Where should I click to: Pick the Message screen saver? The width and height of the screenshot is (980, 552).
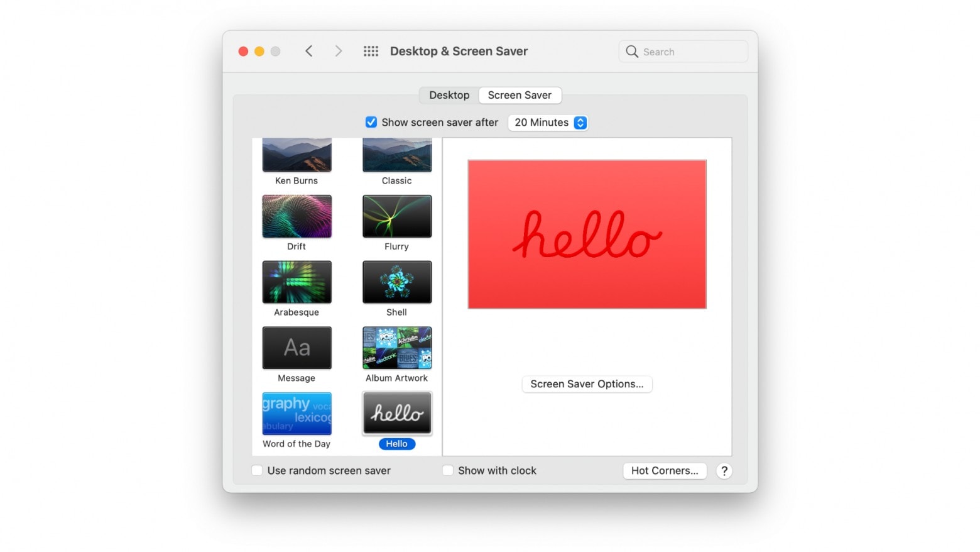[x=297, y=348]
